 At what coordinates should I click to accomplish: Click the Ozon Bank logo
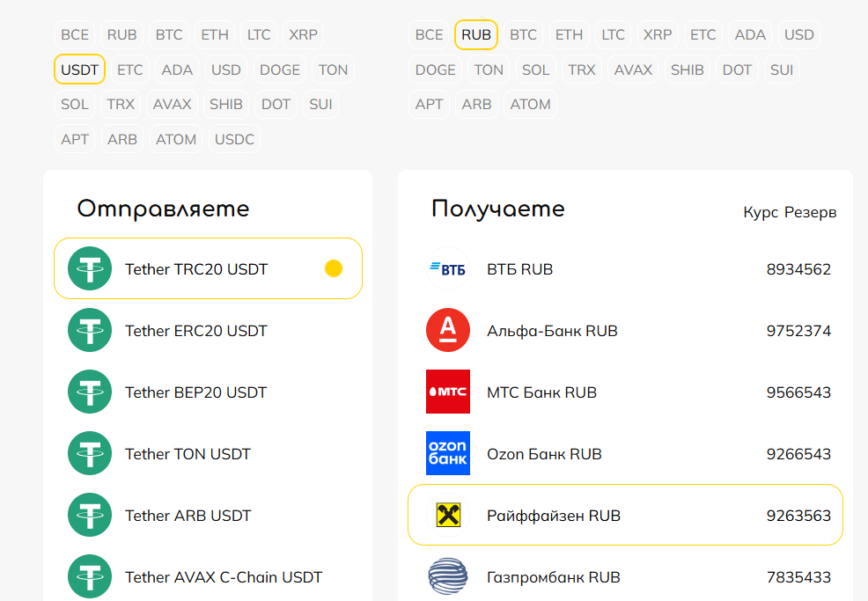pyautogui.click(x=447, y=454)
